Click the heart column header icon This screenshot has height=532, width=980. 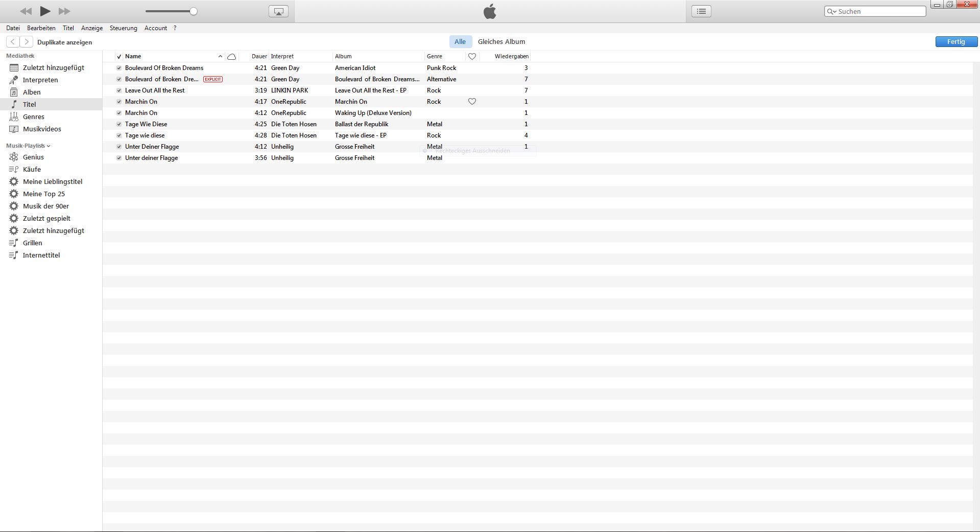pyautogui.click(x=472, y=56)
